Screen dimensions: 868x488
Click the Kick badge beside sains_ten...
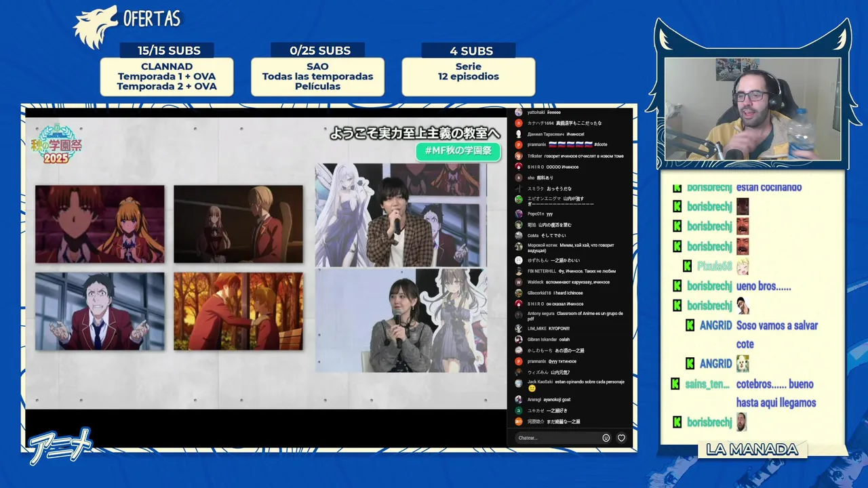pos(675,384)
